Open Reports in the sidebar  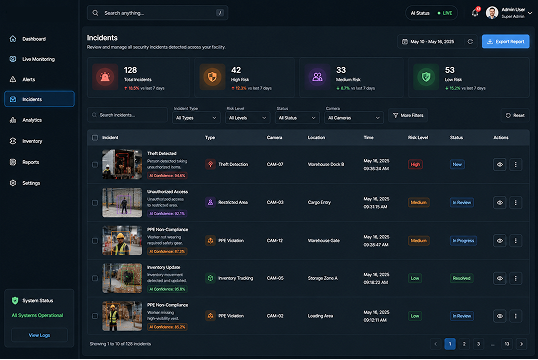(x=39, y=162)
